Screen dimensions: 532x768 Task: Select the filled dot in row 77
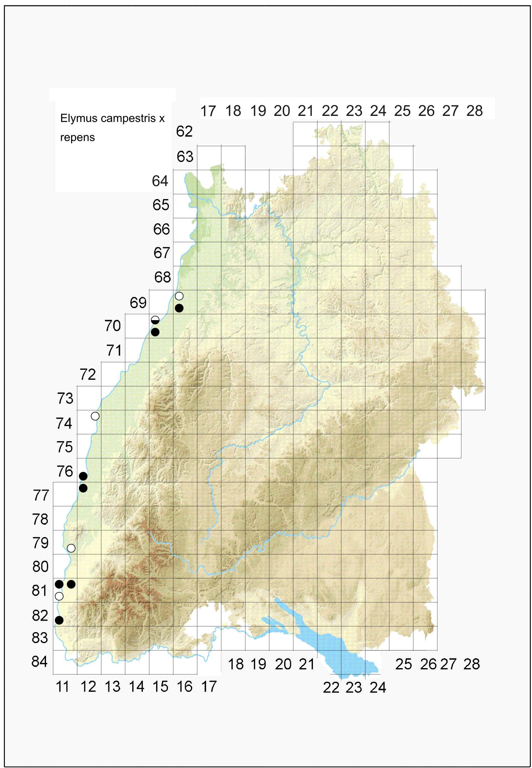click(83, 488)
